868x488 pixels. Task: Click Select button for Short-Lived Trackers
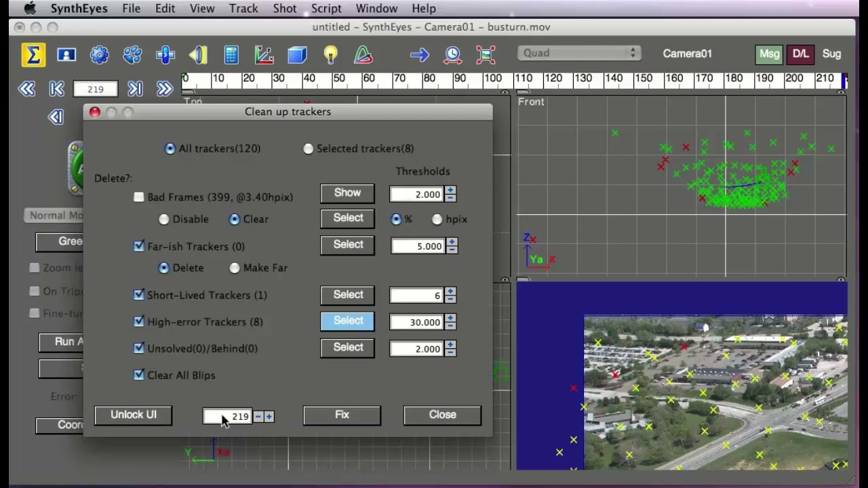pyautogui.click(x=347, y=295)
